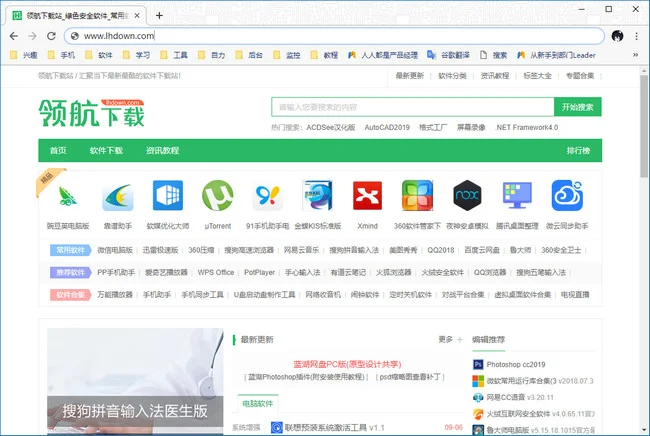The width and height of the screenshot is (650, 436).
Task: Select the 领航下载站 browser tab
Action: tap(75, 16)
